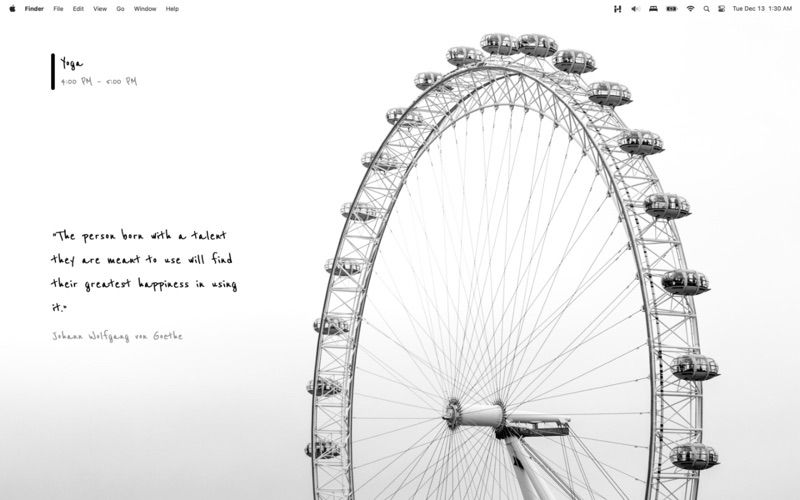
Task: Click the Yoga event title widget
Action: click(71, 63)
